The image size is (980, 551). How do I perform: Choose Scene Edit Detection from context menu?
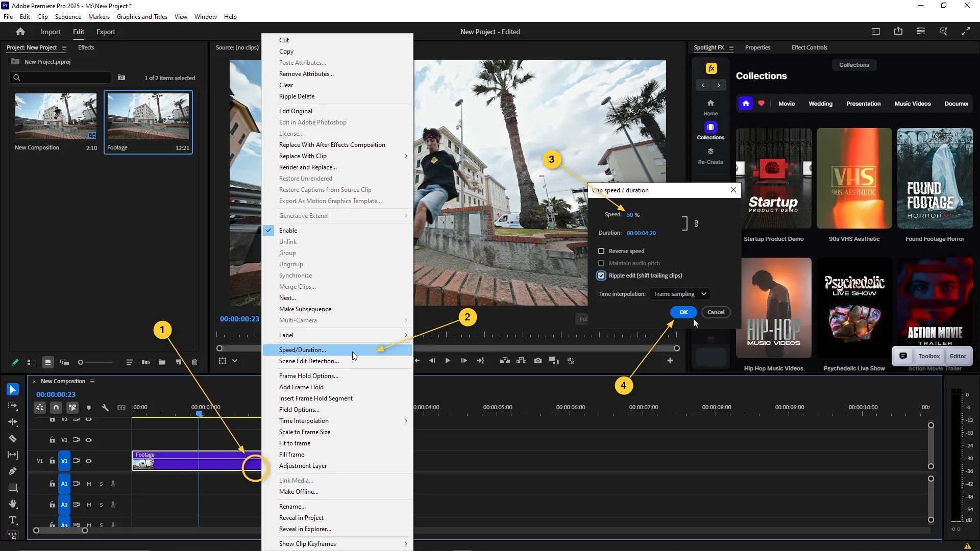click(337, 361)
